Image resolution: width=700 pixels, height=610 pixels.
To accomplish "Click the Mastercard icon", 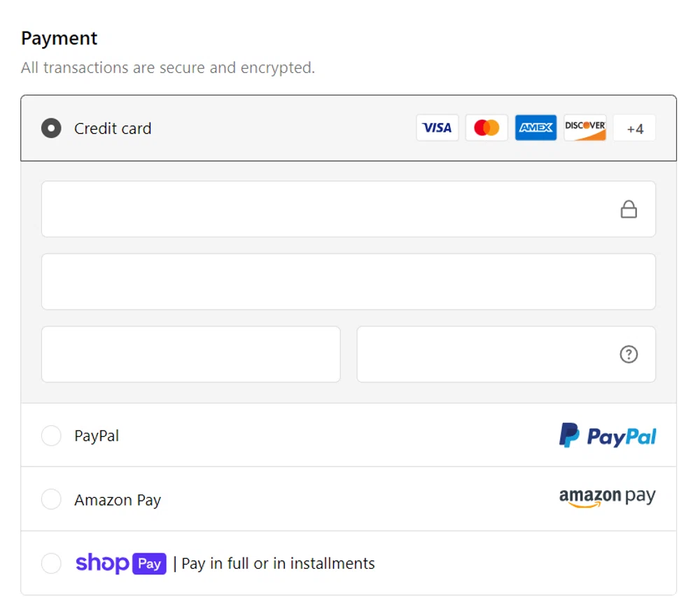I will 486,127.
